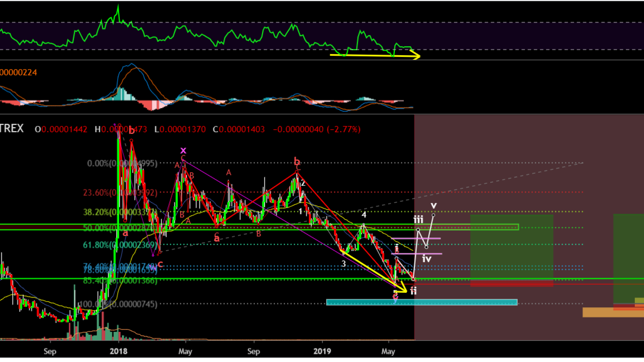Select the white iv wave projection label

click(427, 259)
